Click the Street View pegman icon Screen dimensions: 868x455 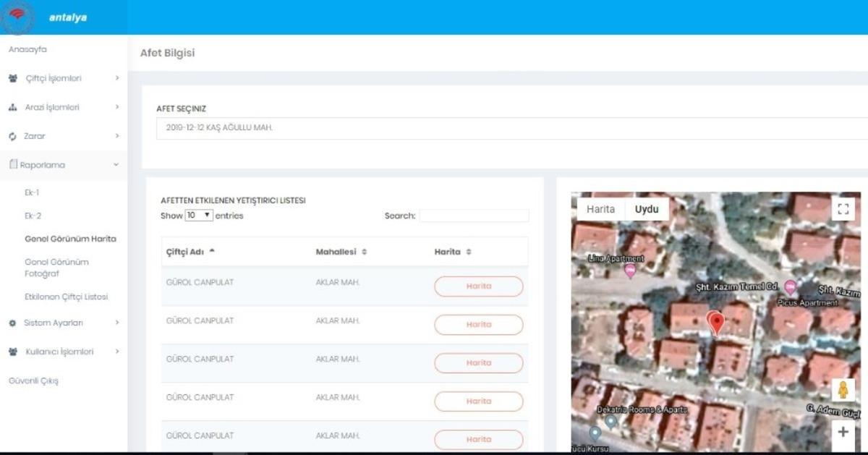[x=843, y=391]
